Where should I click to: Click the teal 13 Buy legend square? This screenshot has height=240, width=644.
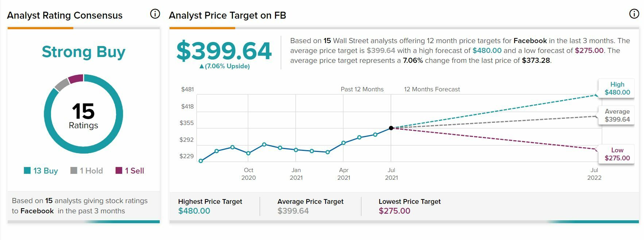coord(27,171)
